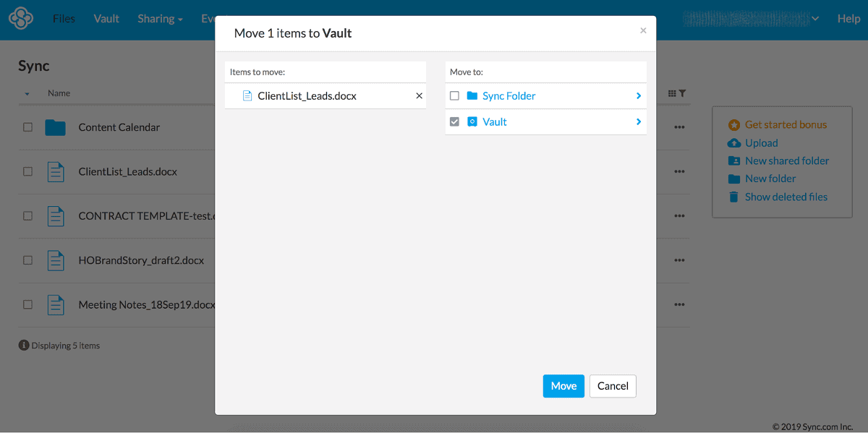Expand the Sync Folder chevron
The image size is (868, 433).
637,95
